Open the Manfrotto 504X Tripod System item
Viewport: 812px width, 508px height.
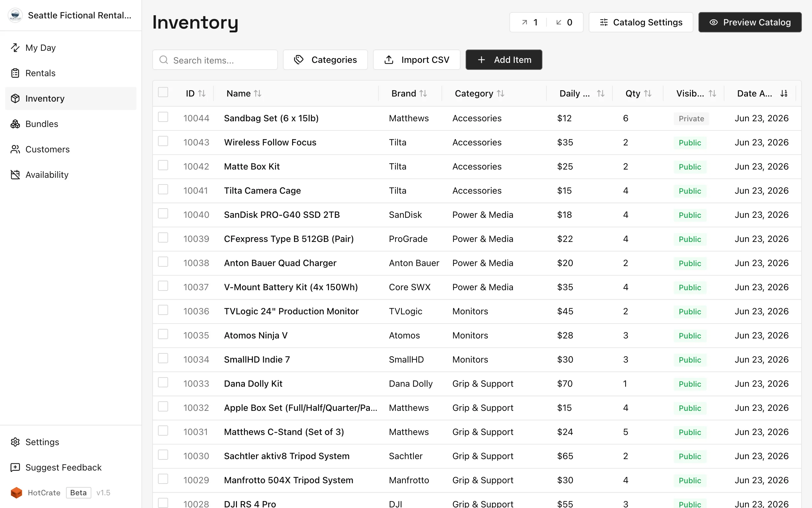(x=289, y=480)
